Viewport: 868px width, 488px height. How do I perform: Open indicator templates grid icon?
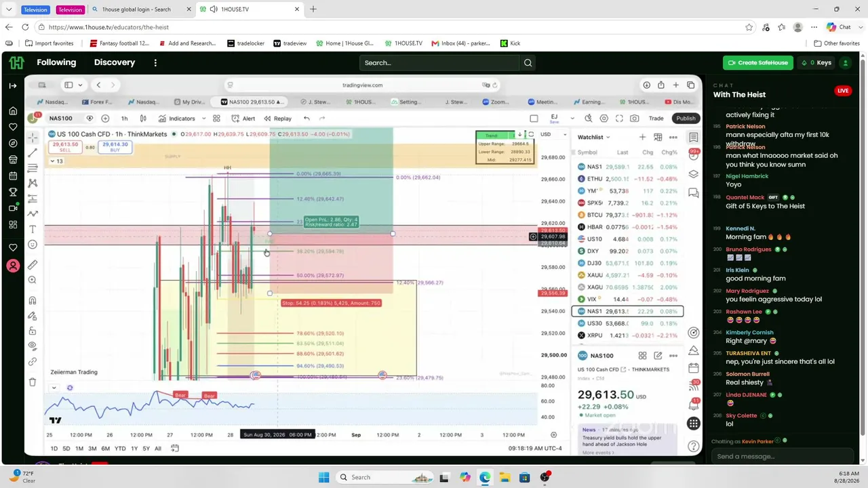[216, 119]
